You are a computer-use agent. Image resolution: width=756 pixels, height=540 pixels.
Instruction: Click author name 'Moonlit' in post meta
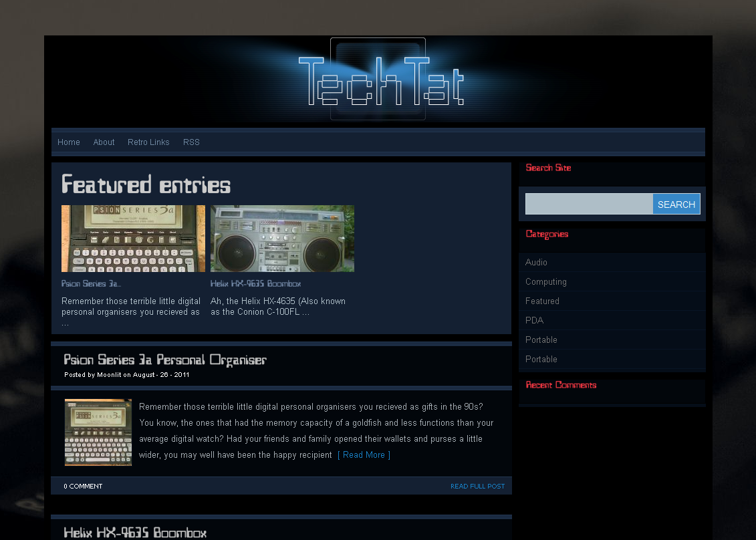[x=109, y=375]
